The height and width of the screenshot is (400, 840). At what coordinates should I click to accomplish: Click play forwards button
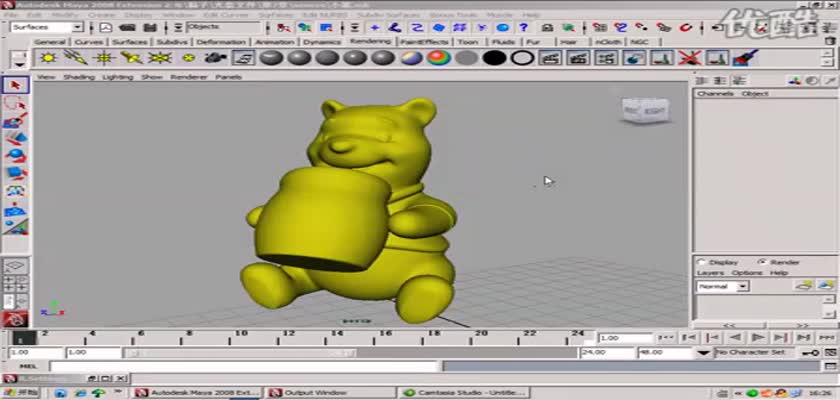click(758, 337)
